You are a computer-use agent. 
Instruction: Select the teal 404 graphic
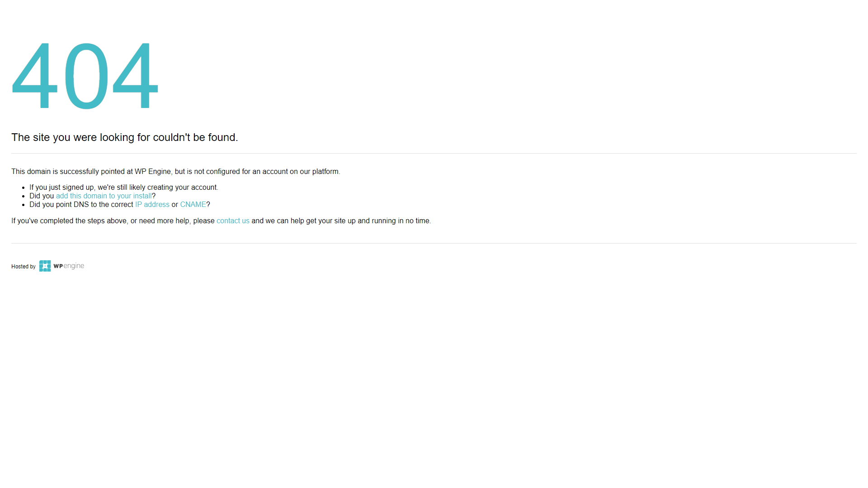86,76
